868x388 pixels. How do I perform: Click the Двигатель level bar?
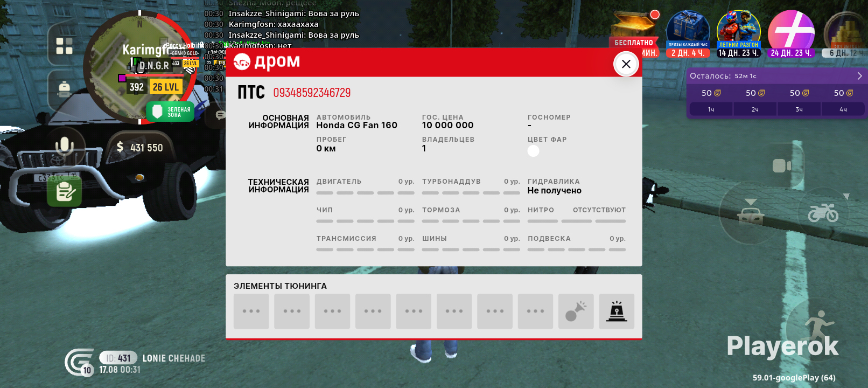click(x=366, y=193)
